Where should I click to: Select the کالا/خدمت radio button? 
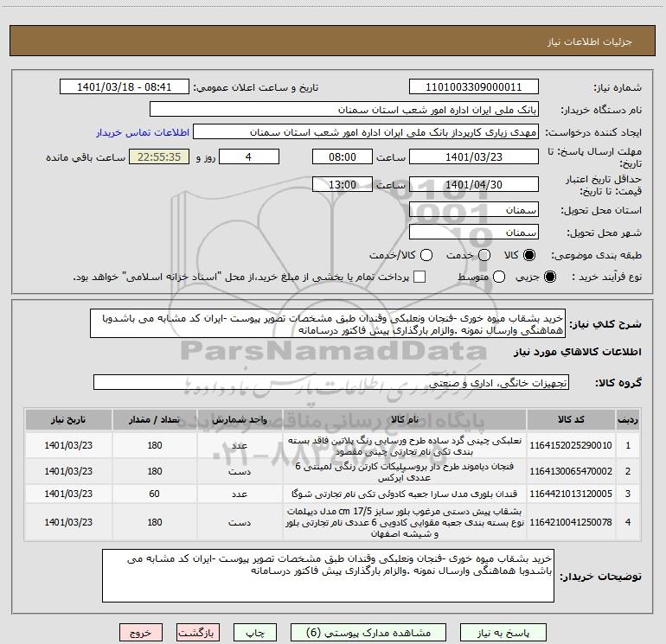[x=426, y=255]
